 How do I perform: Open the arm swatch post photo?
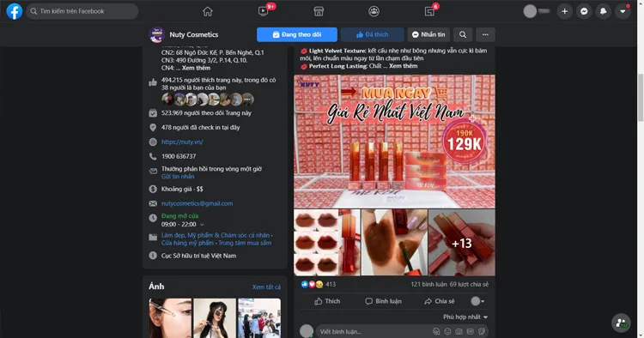[394, 243]
